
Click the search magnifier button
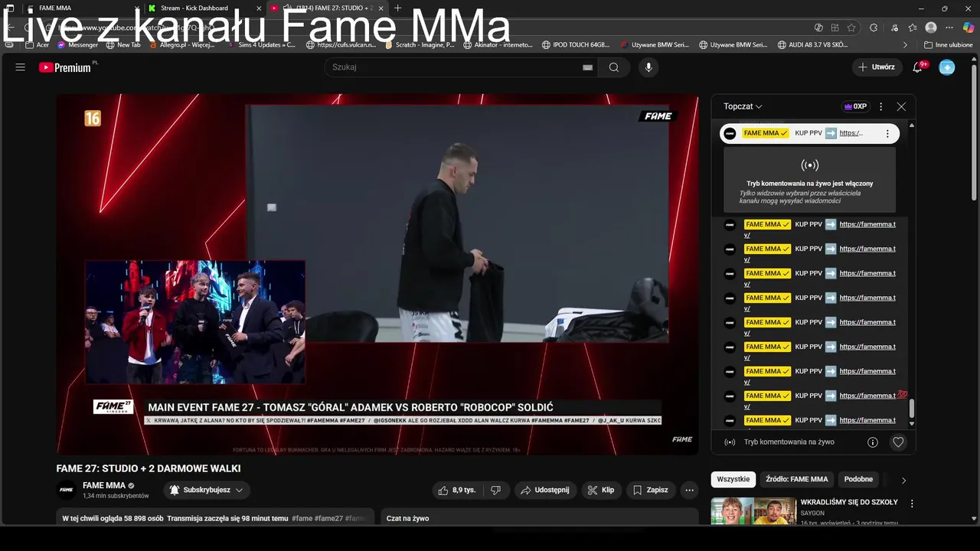click(614, 67)
